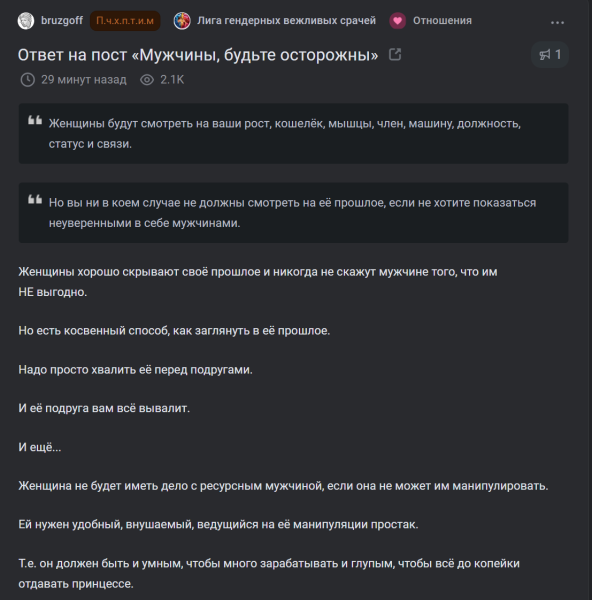592x600 pixels.
Task: Click the megaphone counter button showing 1
Action: pos(550,55)
